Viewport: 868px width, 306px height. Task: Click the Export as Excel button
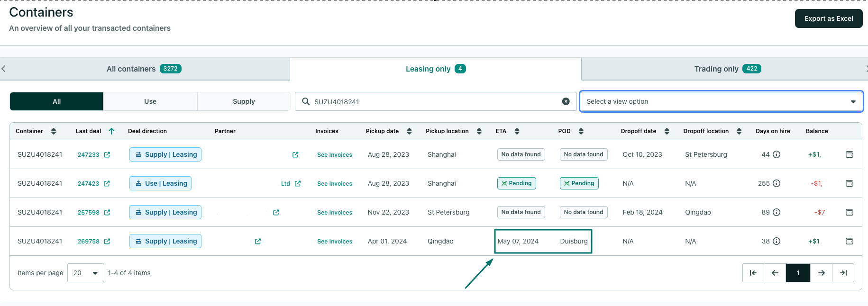coord(828,18)
